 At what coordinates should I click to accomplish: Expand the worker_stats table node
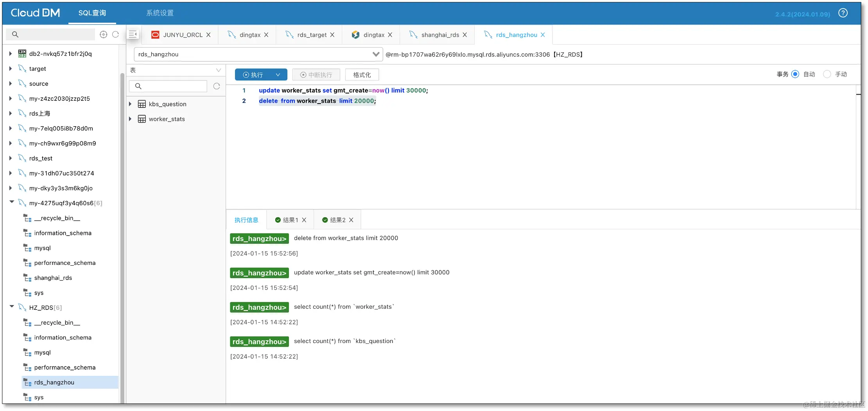131,119
